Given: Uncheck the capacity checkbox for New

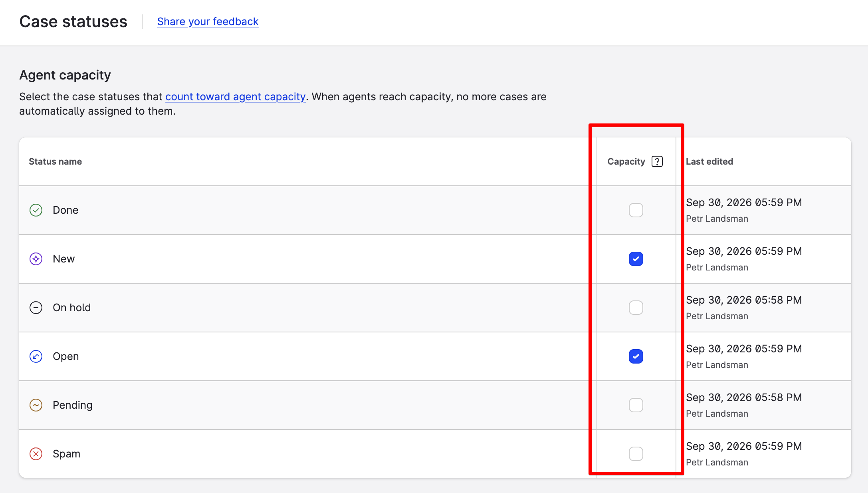Looking at the screenshot, I should [636, 259].
